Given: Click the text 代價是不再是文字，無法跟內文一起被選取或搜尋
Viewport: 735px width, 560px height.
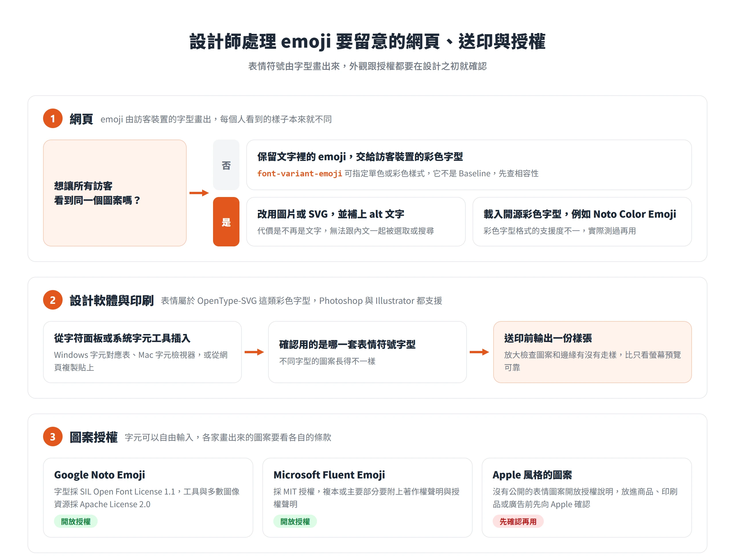Looking at the screenshot, I should [345, 231].
